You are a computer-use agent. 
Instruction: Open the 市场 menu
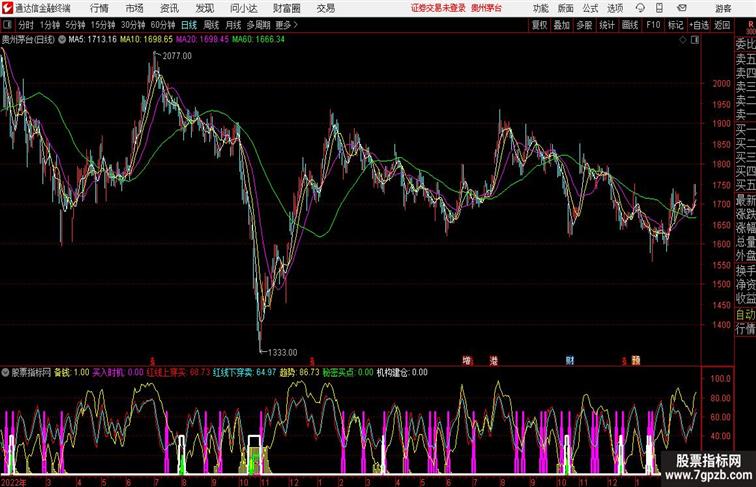(x=135, y=8)
